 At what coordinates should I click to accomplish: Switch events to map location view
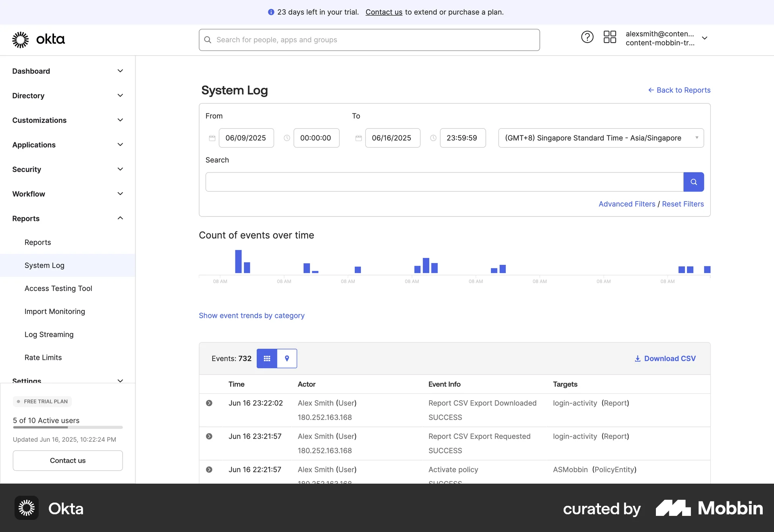(x=287, y=358)
